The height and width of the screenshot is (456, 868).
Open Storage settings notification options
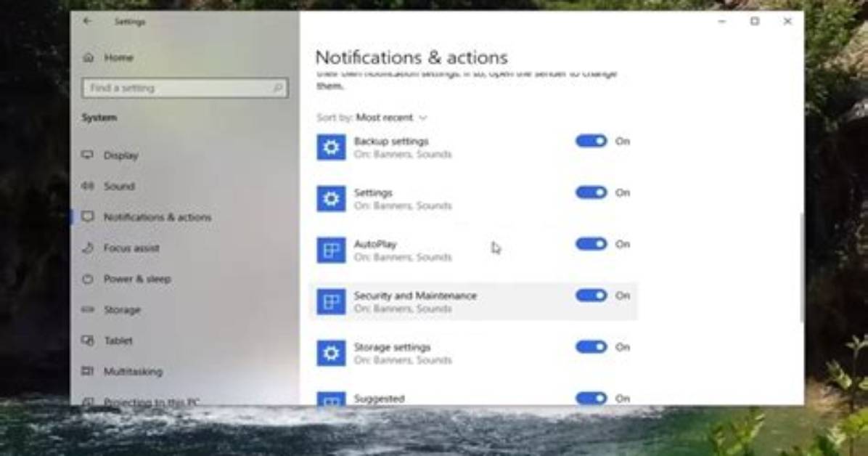coord(392,347)
